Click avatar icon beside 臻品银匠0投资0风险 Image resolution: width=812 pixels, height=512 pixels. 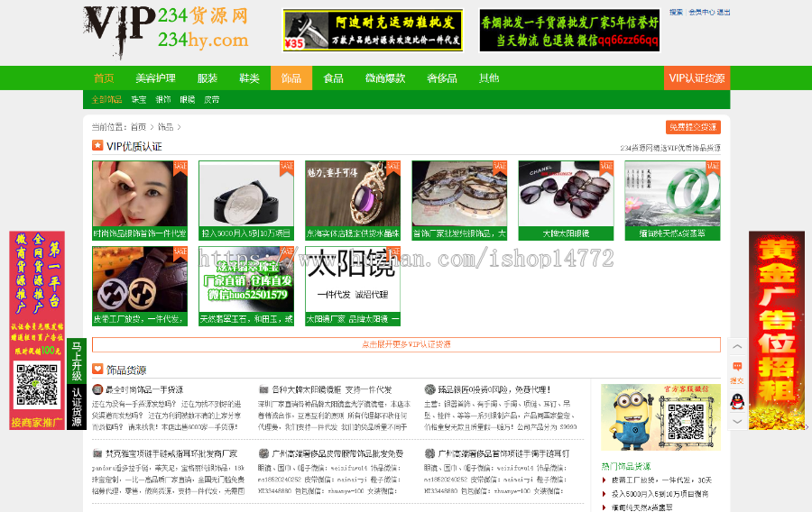pyautogui.click(x=429, y=389)
